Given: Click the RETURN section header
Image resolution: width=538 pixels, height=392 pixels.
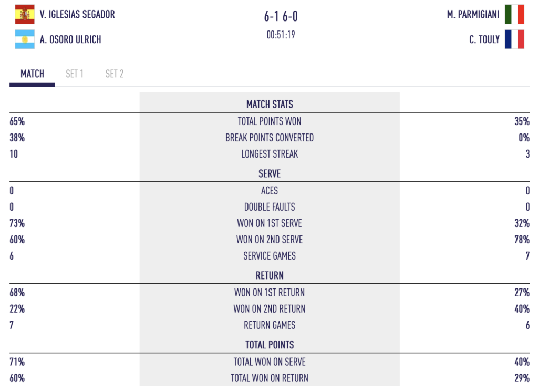Looking at the screenshot, I should (270, 275).
